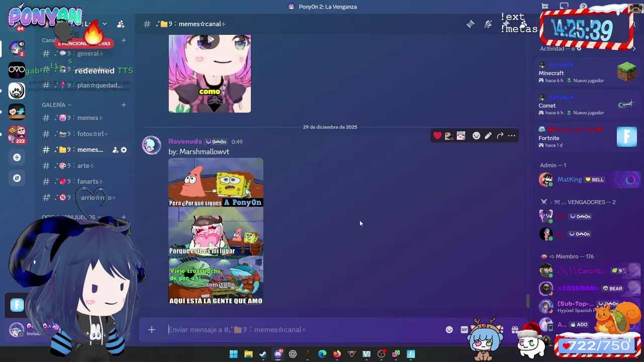The height and width of the screenshot is (362, 644).
Task: Open more options three dots on message
Action: tap(512, 136)
